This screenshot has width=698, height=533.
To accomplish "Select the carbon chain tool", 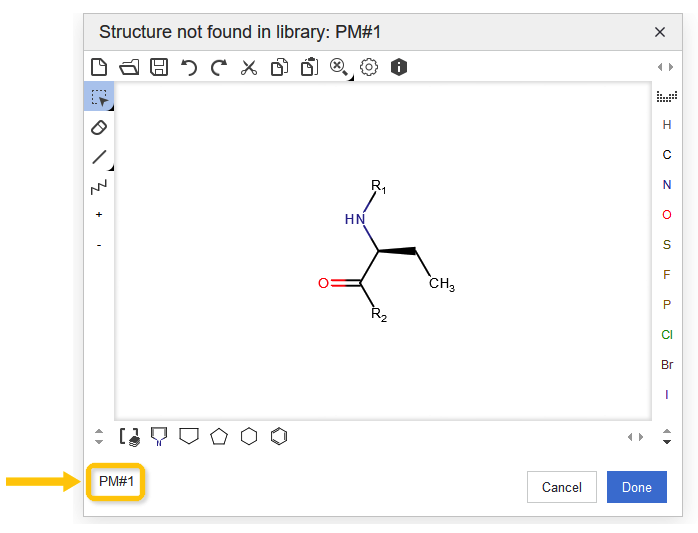I will click(99, 187).
